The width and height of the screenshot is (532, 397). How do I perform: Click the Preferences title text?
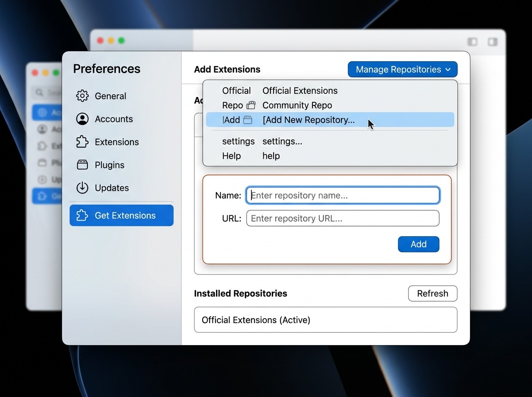pyautogui.click(x=106, y=69)
